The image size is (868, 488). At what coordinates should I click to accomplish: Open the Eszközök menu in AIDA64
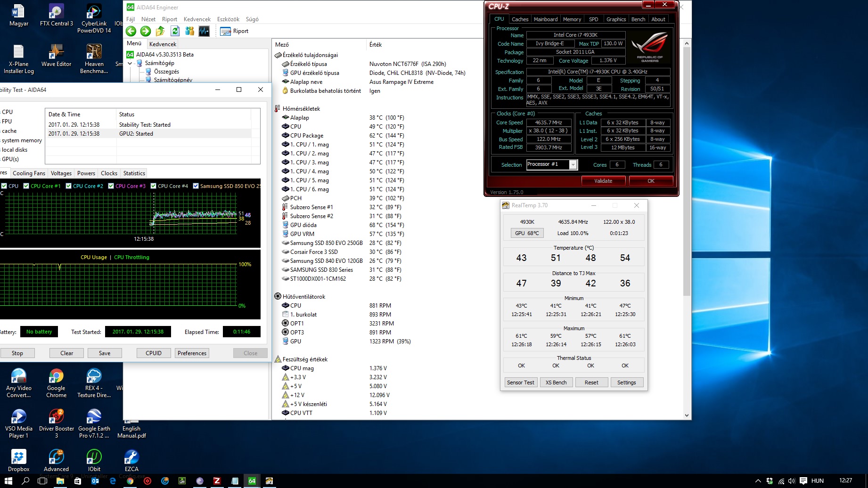pos(228,19)
